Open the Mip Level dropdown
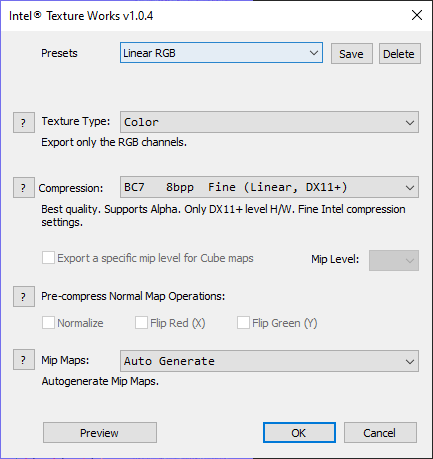Viewport: 433px width, 459px height. 394,260
